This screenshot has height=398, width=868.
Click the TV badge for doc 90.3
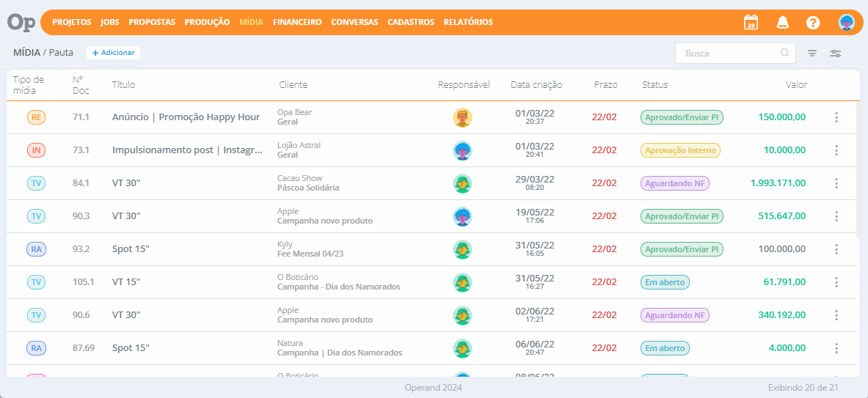coord(36,216)
